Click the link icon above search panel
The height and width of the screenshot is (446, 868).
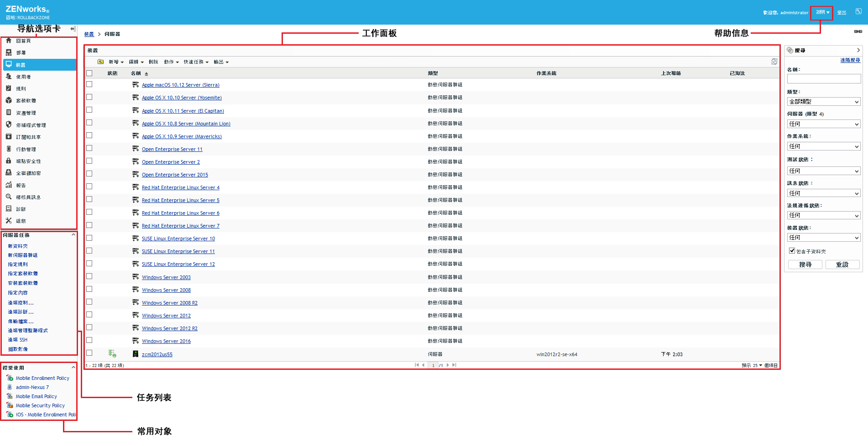(858, 31)
